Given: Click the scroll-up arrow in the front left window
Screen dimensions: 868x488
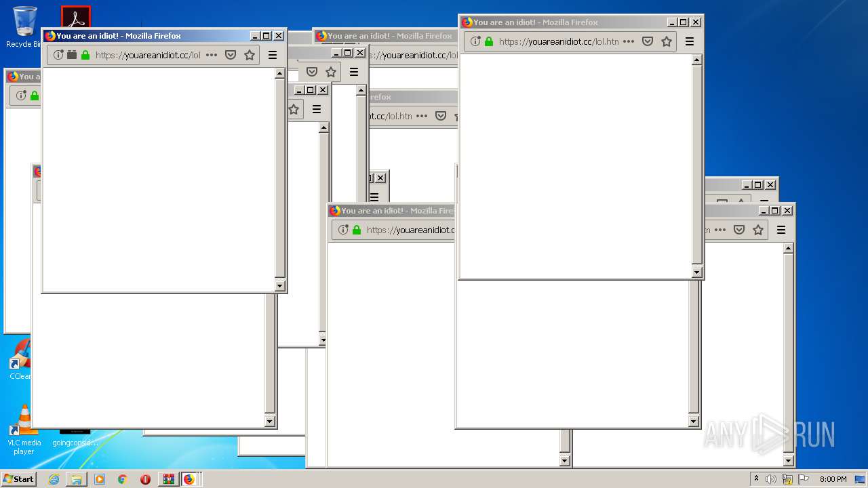Looking at the screenshot, I should 279,74.
